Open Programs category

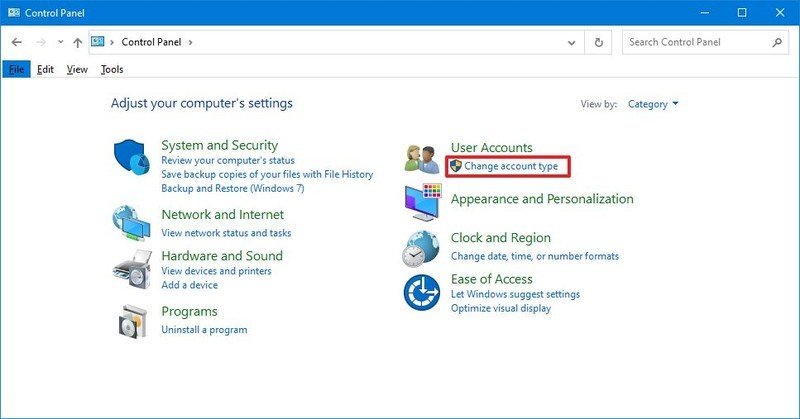pyautogui.click(x=189, y=312)
